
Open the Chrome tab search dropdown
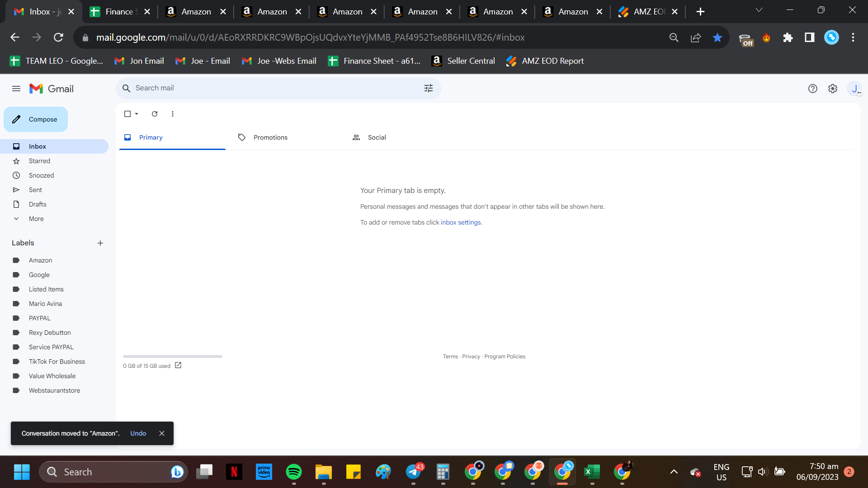pyautogui.click(x=759, y=10)
